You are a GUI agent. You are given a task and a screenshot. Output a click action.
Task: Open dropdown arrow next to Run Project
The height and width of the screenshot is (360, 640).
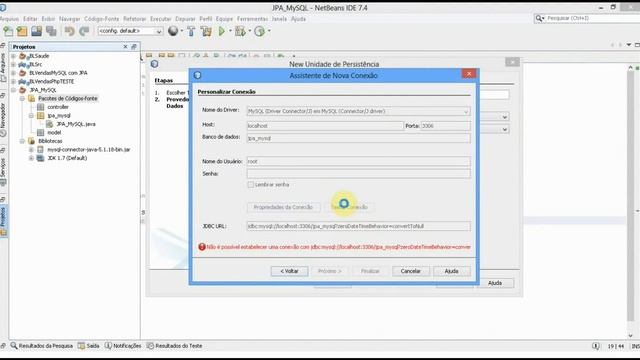230,31
